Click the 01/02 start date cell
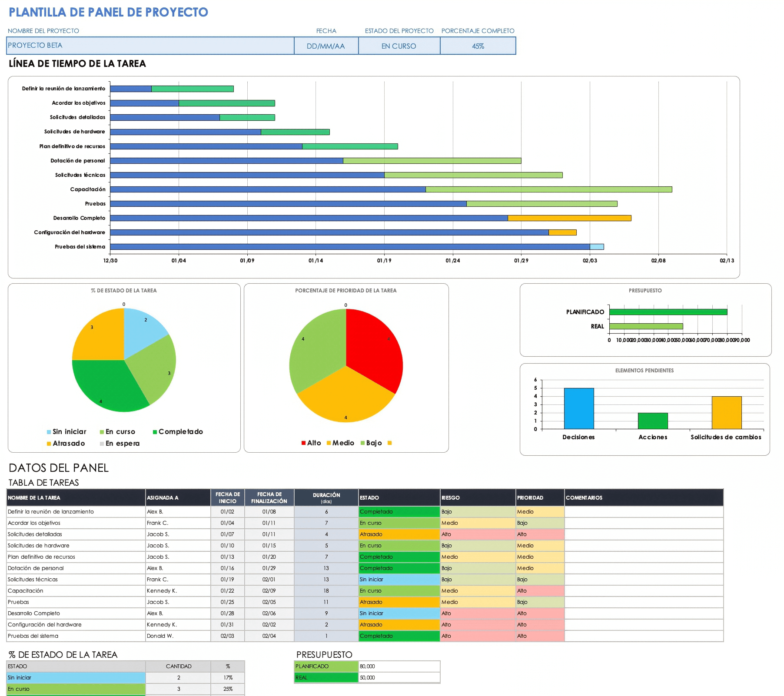 pos(228,512)
